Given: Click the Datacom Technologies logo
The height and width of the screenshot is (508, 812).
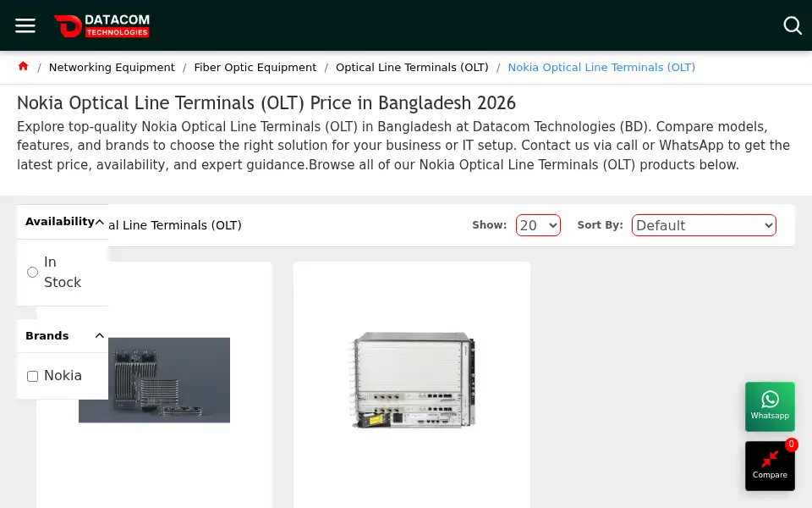Looking at the screenshot, I should point(101,25).
